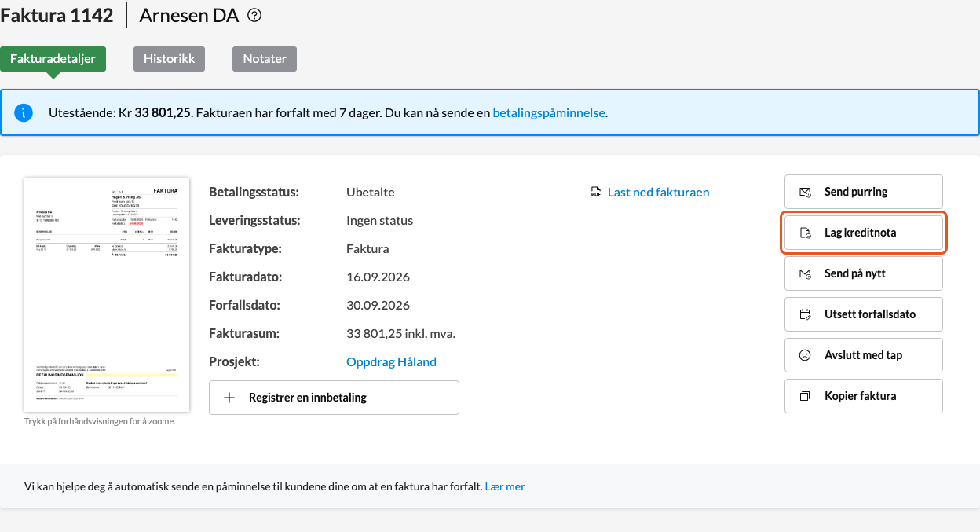980x532 pixels.
Task: Click the Arnesen DA customer name
Action: pos(189,15)
